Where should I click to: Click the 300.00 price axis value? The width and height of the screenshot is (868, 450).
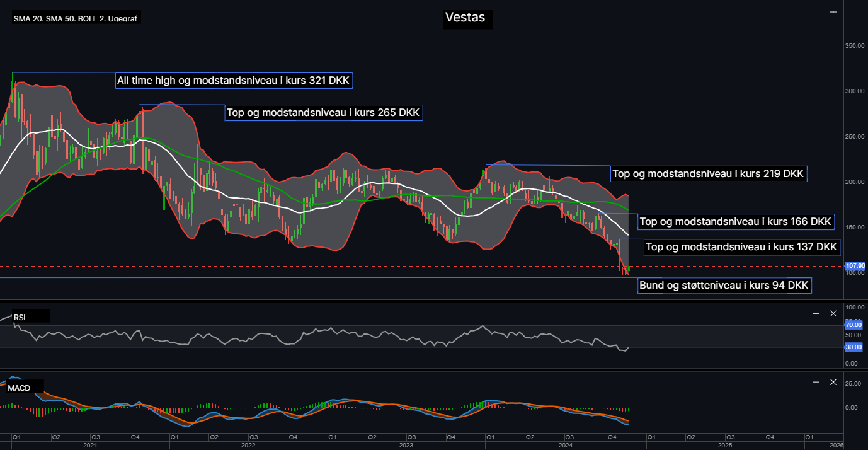point(855,91)
